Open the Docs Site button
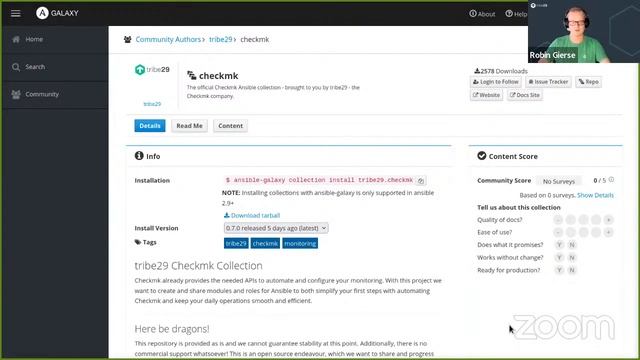640x360 pixels. click(524, 95)
